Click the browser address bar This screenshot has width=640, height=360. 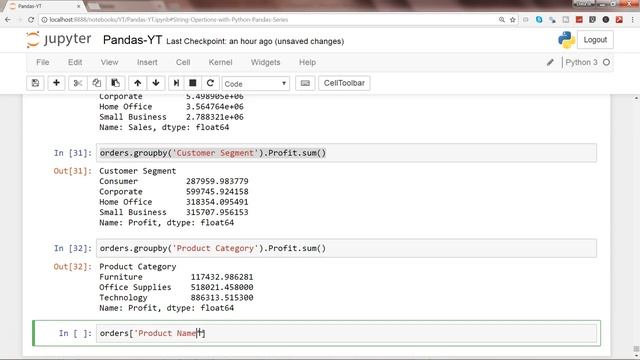click(269, 20)
